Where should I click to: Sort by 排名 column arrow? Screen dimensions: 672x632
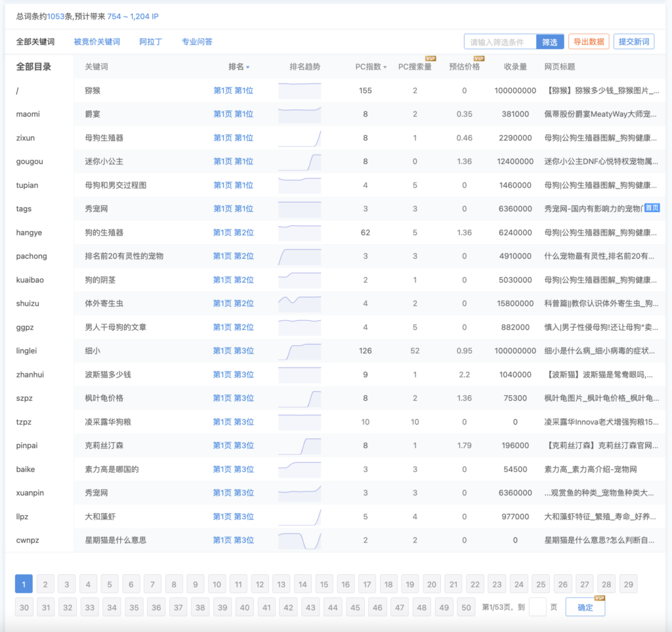coord(247,68)
